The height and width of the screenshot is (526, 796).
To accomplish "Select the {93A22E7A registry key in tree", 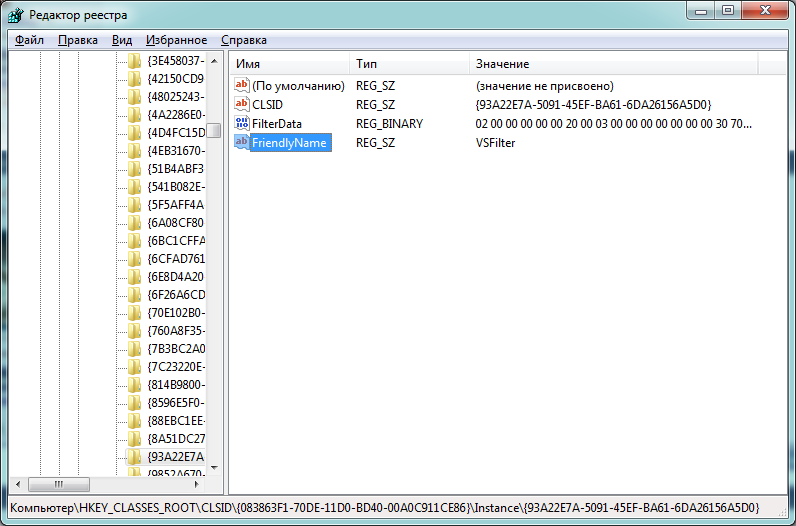I will pos(175,457).
